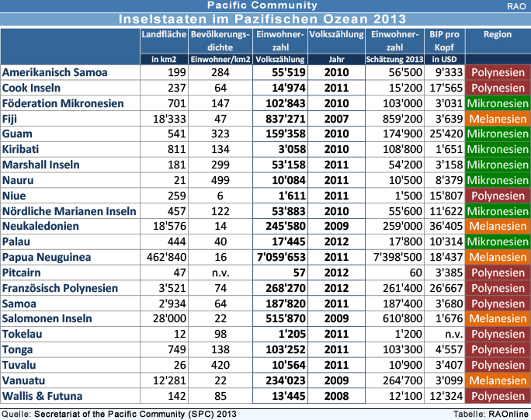Click the Französisch Polynesien row label

59,288
